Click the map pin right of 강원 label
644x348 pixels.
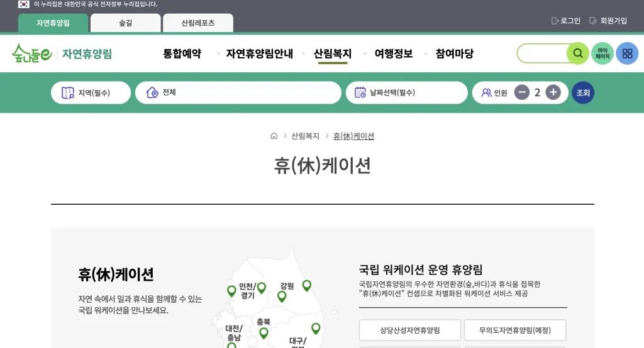click(307, 285)
